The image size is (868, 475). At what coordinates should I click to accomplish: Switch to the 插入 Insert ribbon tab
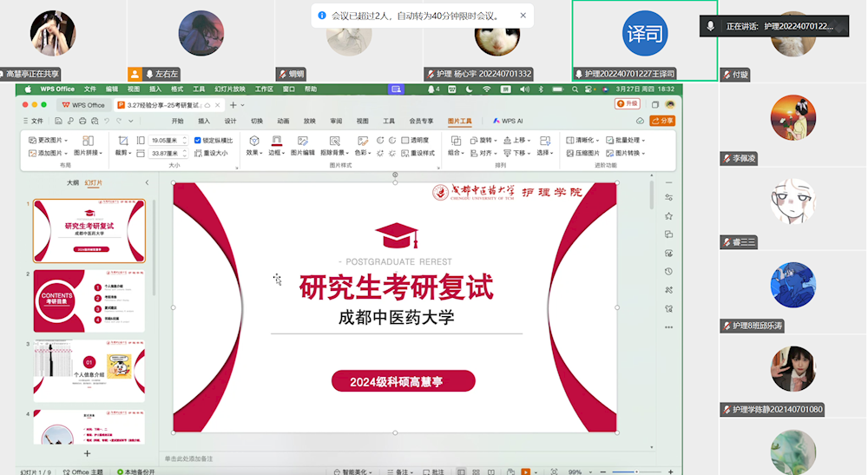coord(204,122)
